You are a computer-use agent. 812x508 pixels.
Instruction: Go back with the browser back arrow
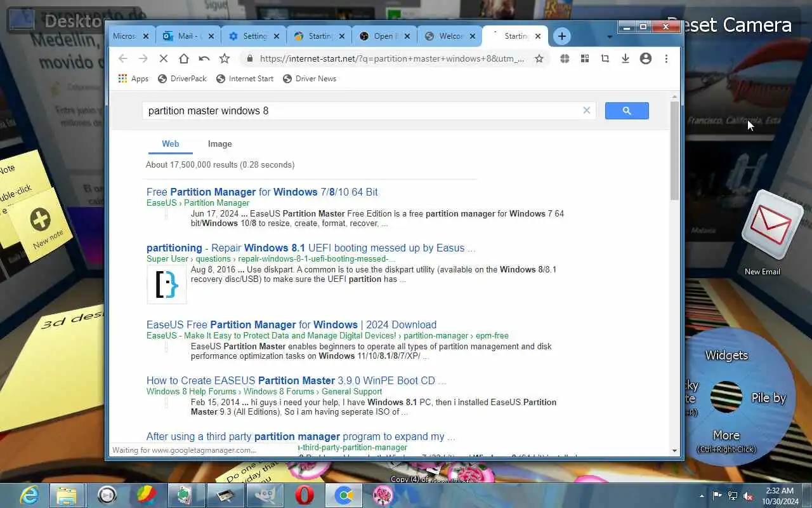123,58
